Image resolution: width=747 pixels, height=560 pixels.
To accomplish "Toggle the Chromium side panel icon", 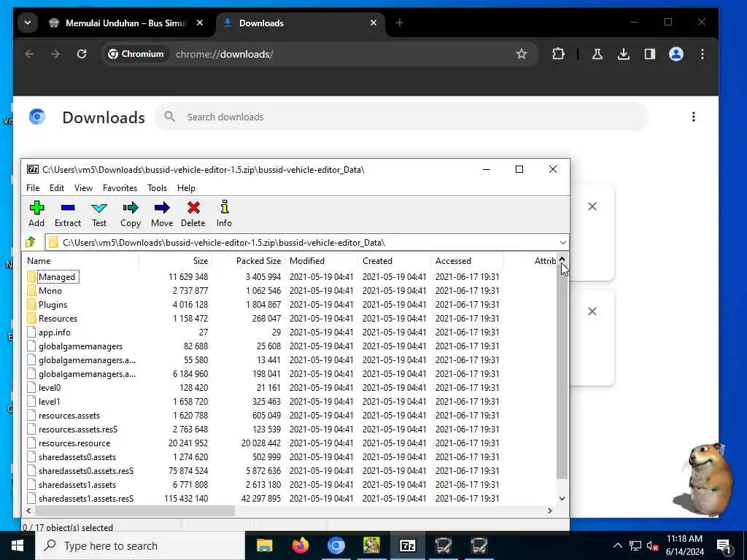I will click(650, 54).
